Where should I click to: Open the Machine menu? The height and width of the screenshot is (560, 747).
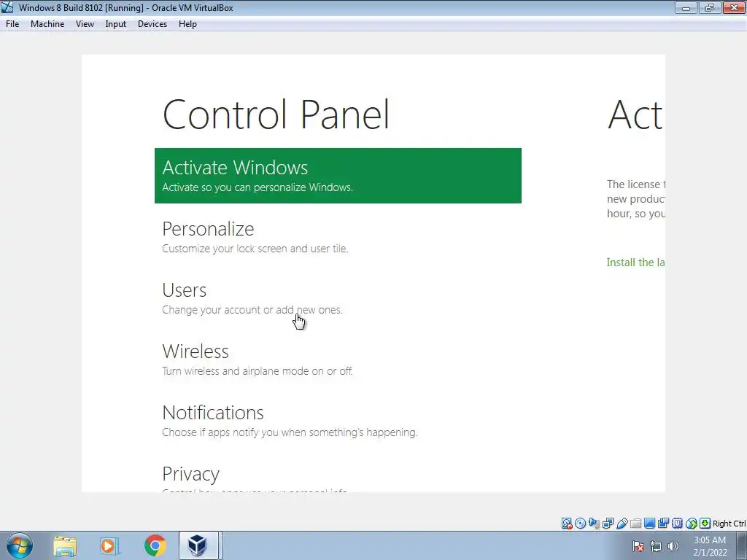click(47, 24)
